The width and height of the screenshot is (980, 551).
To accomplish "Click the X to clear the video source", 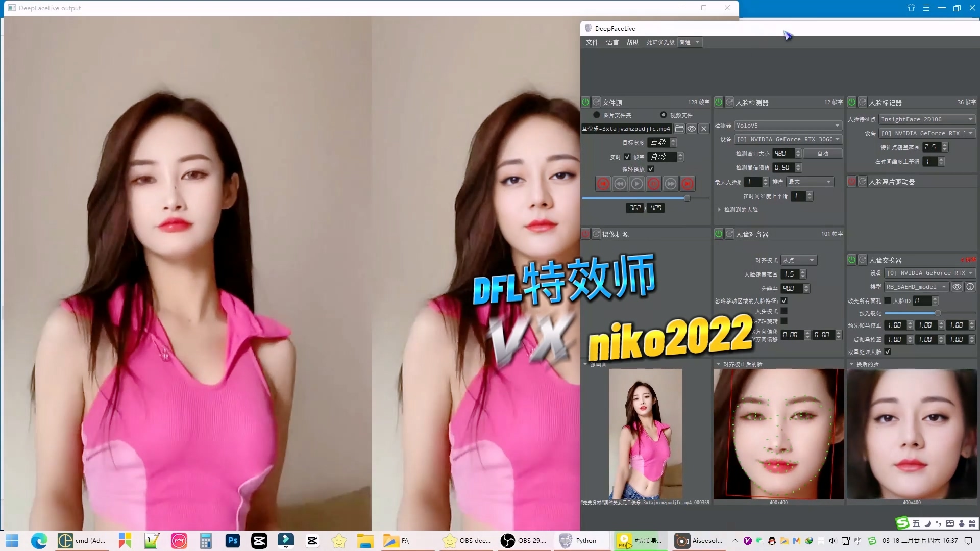I will [704, 129].
